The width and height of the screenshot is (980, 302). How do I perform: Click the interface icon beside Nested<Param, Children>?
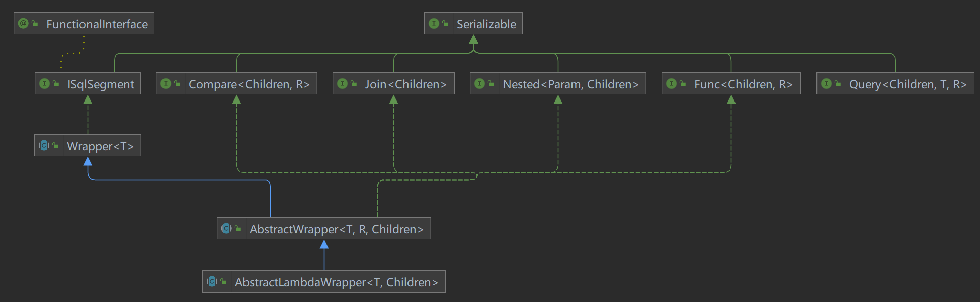(x=479, y=84)
